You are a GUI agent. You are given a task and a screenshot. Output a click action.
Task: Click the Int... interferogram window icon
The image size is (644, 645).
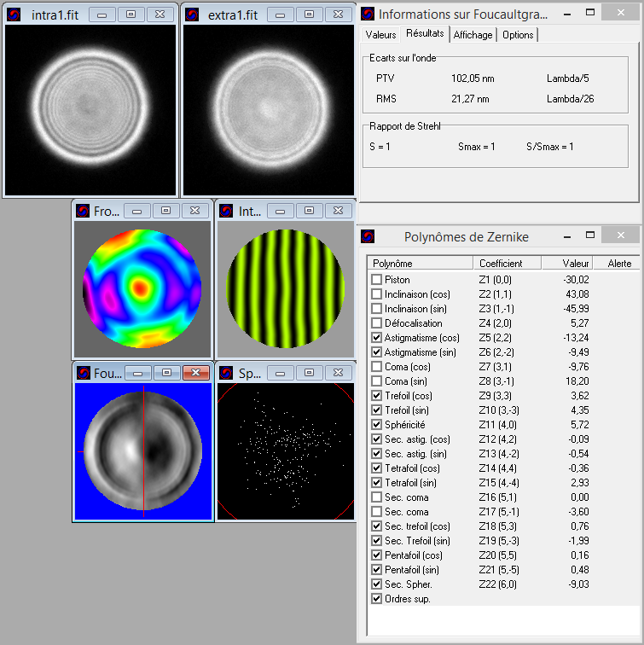pyautogui.click(x=226, y=211)
